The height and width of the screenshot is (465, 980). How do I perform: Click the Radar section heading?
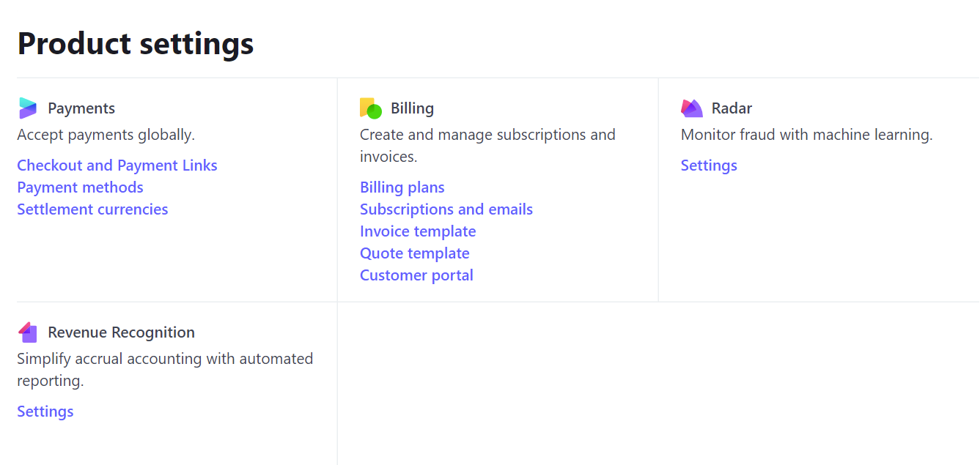click(732, 108)
